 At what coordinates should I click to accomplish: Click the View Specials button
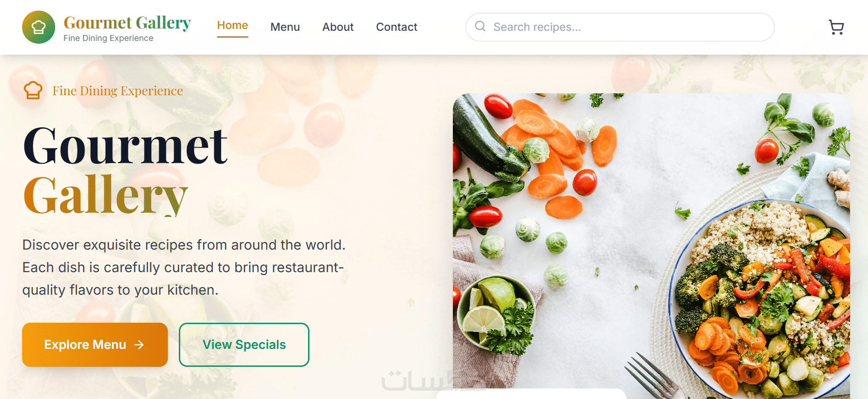[x=244, y=345]
